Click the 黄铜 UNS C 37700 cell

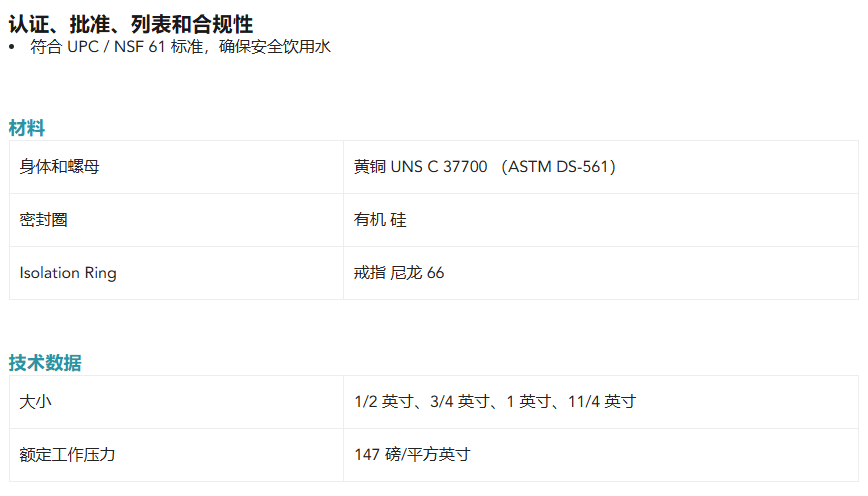pos(601,167)
